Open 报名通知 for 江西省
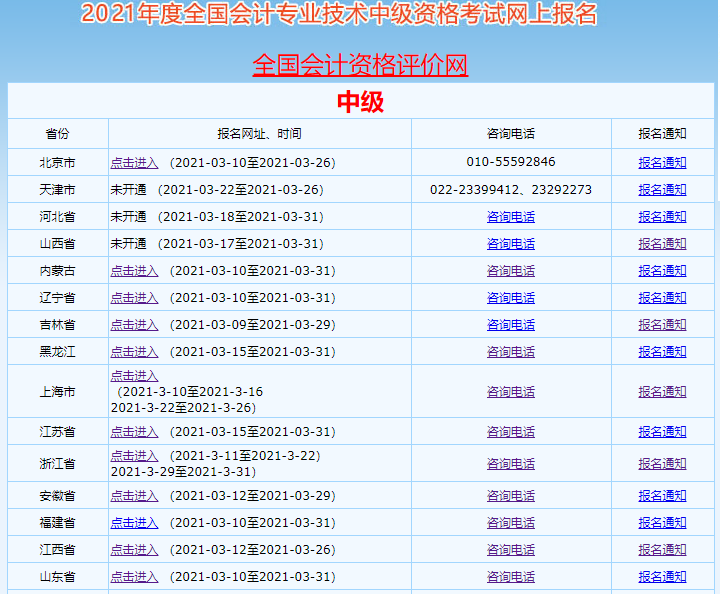This screenshot has width=720, height=594. [662, 550]
